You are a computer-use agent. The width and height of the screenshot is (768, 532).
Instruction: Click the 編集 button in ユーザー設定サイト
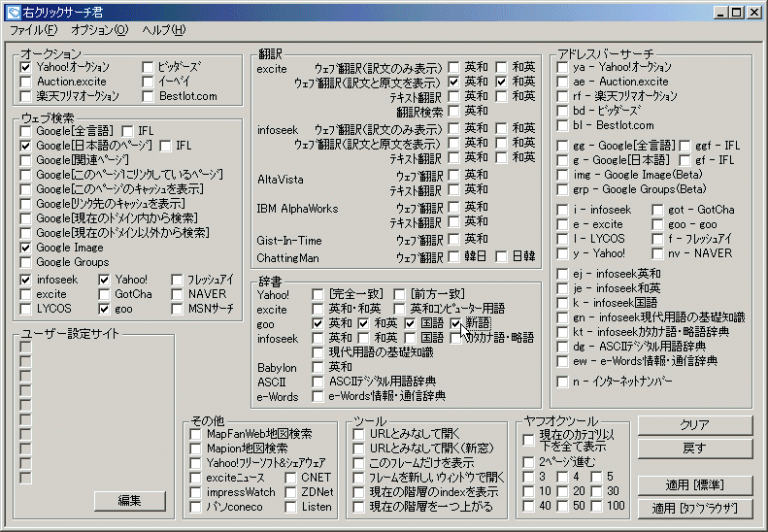pyautogui.click(x=130, y=501)
